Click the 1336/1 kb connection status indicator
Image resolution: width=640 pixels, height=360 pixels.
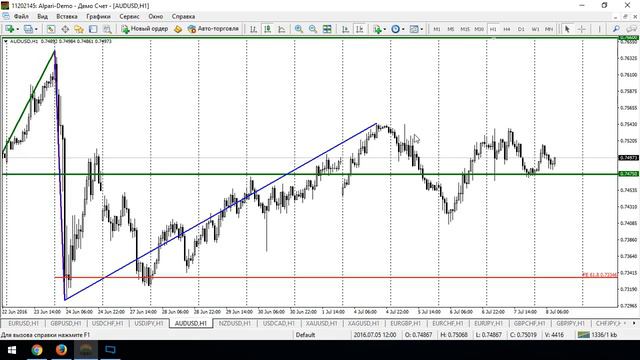(598, 335)
